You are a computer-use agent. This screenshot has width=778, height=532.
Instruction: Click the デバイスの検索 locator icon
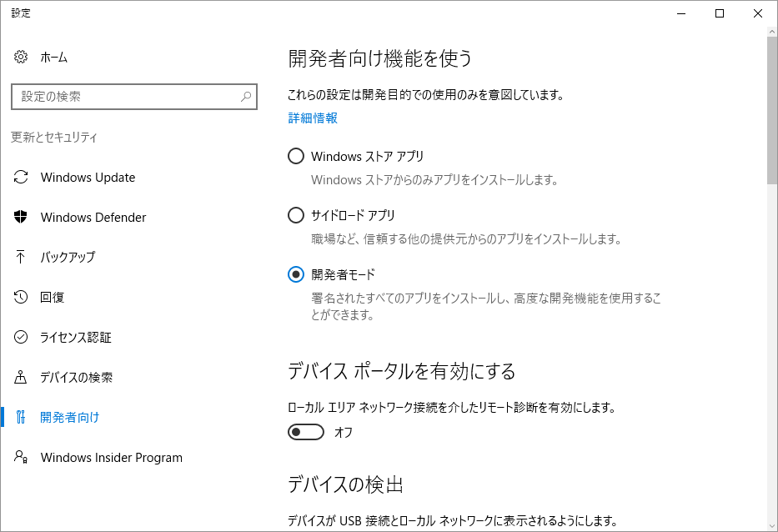(20, 377)
